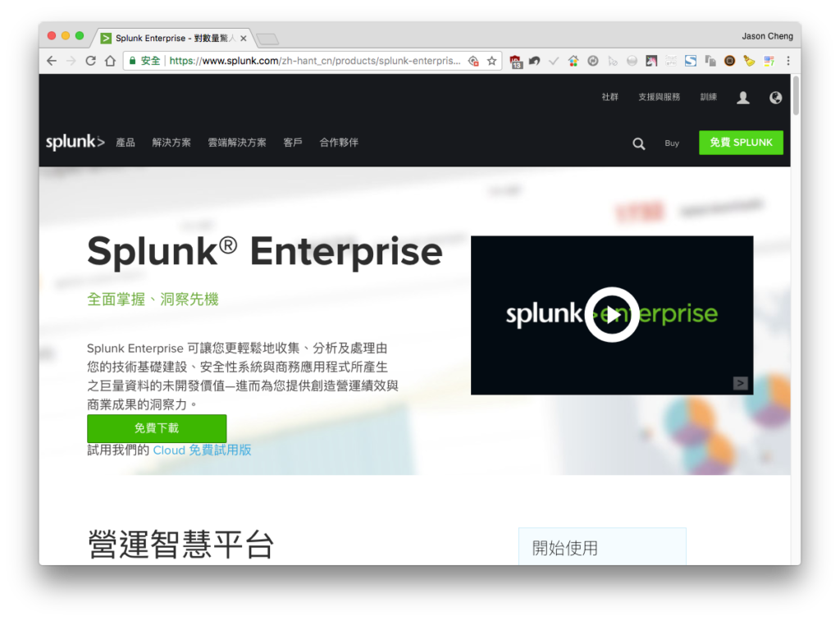Image resolution: width=840 pixels, height=621 pixels.
Task: Reload the Splunk page
Action: 90,61
